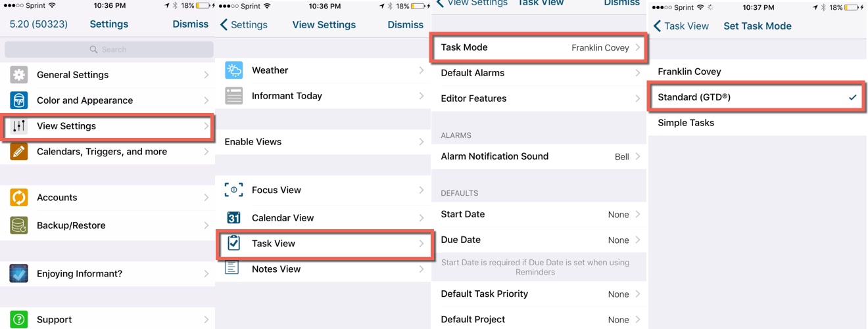Open the Task Mode Franklin Covey row

click(x=539, y=48)
